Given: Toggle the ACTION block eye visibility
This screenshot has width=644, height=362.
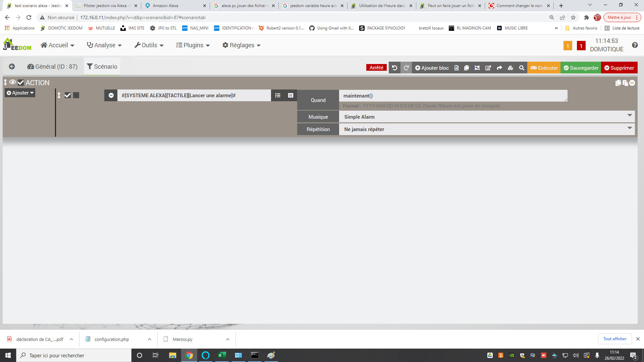Looking at the screenshot, I should (13, 82).
